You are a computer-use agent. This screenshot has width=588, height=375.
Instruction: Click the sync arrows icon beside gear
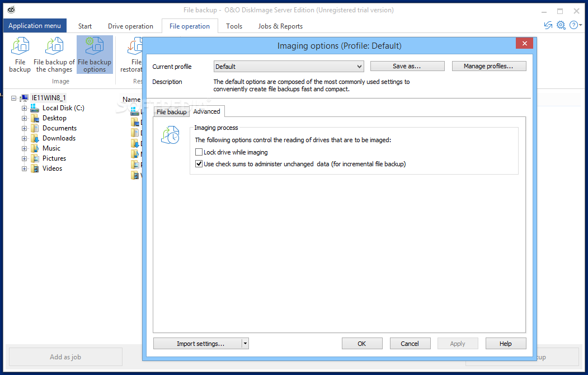tap(548, 25)
